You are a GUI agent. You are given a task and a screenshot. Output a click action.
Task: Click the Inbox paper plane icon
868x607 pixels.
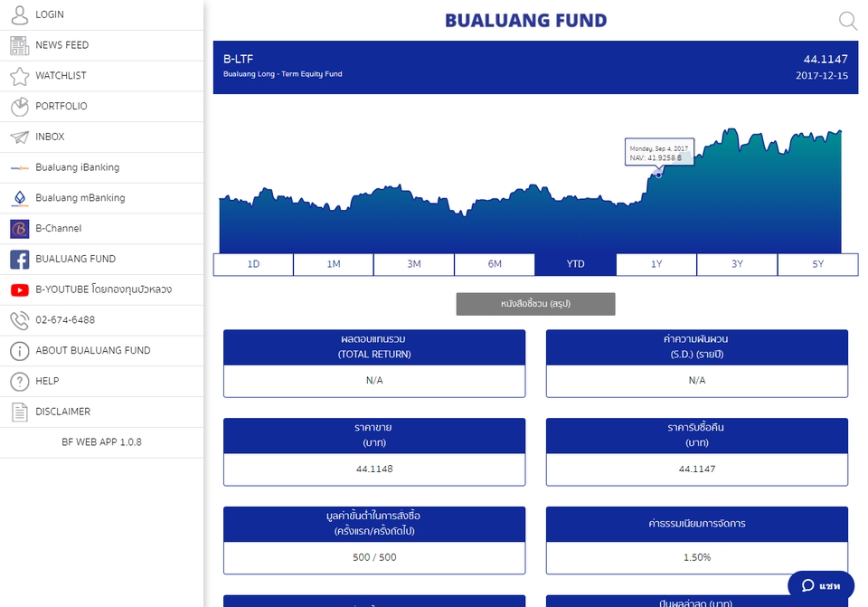pyautogui.click(x=19, y=137)
